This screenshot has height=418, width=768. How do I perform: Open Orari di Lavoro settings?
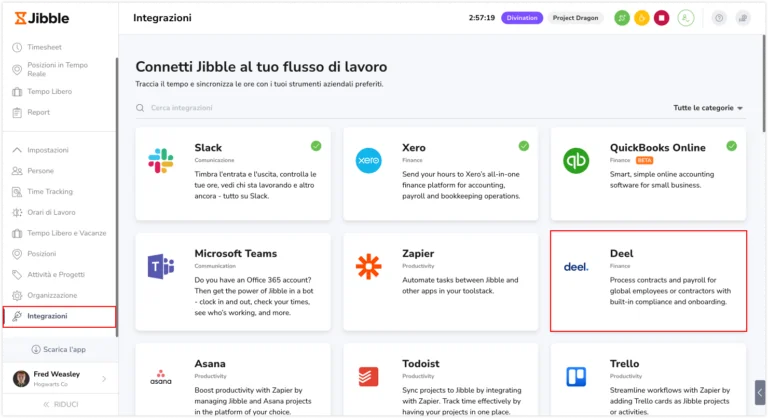point(51,212)
